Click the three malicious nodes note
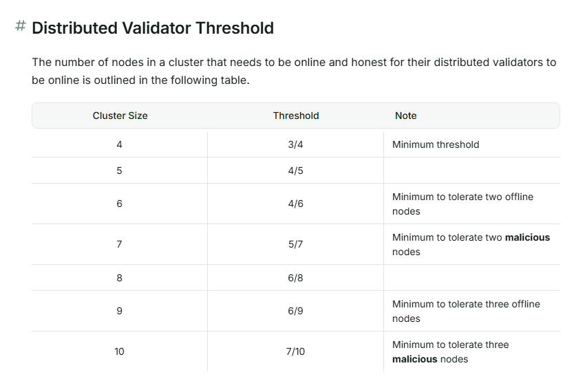The width and height of the screenshot is (585, 392). point(450,351)
